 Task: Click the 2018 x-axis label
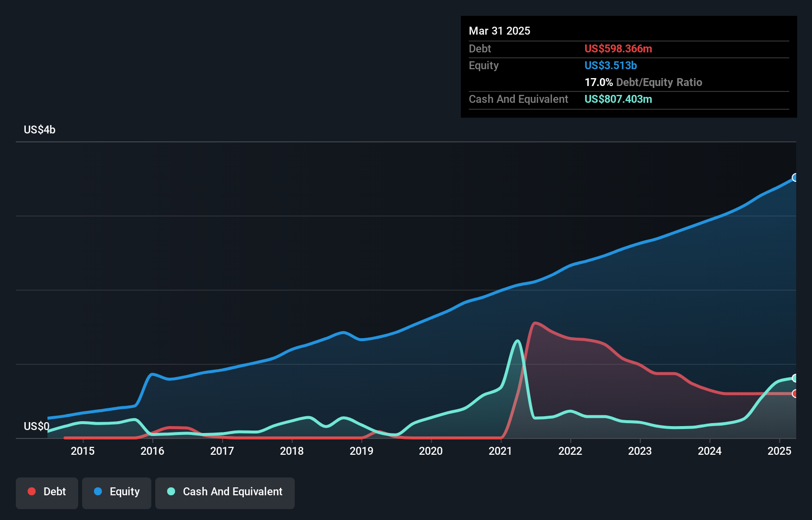292,451
